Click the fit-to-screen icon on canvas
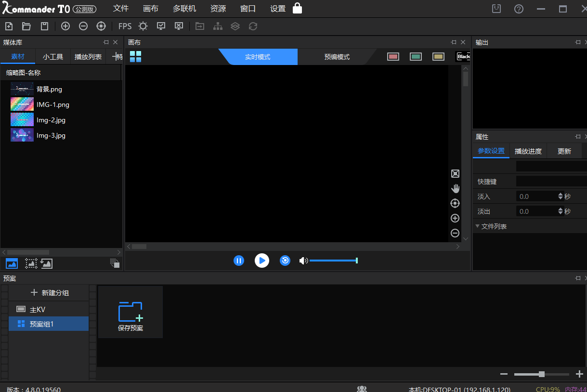The image size is (587, 392). (455, 174)
